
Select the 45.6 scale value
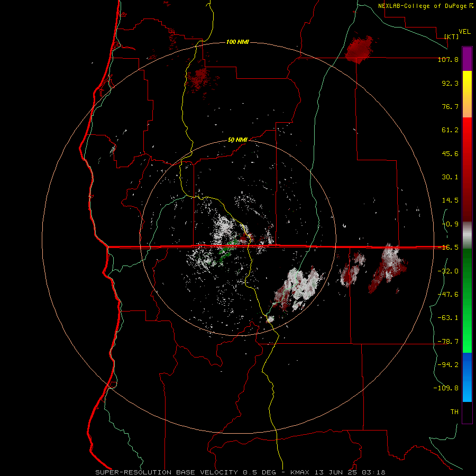pos(450,153)
